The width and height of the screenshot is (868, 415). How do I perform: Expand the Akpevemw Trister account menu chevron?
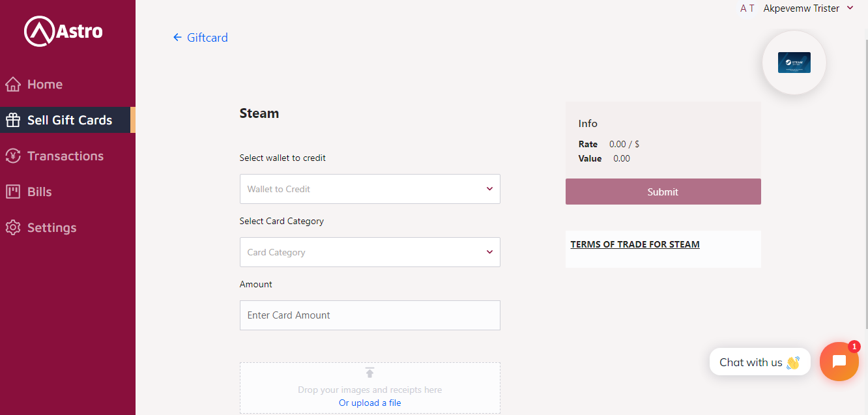(x=850, y=8)
